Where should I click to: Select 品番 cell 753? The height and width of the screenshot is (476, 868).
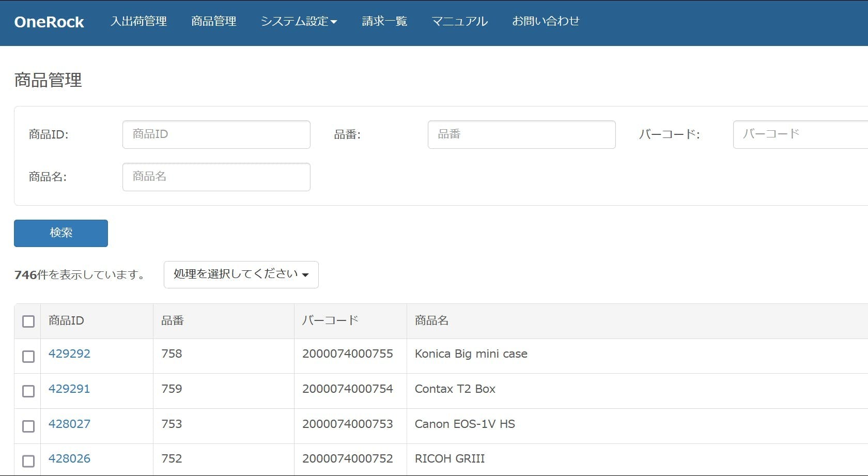(x=172, y=424)
